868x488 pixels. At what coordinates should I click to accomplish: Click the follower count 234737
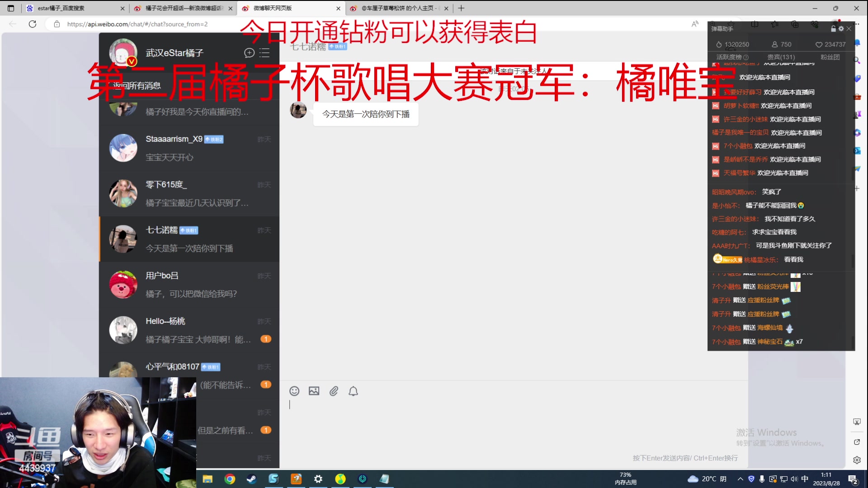tap(835, 44)
